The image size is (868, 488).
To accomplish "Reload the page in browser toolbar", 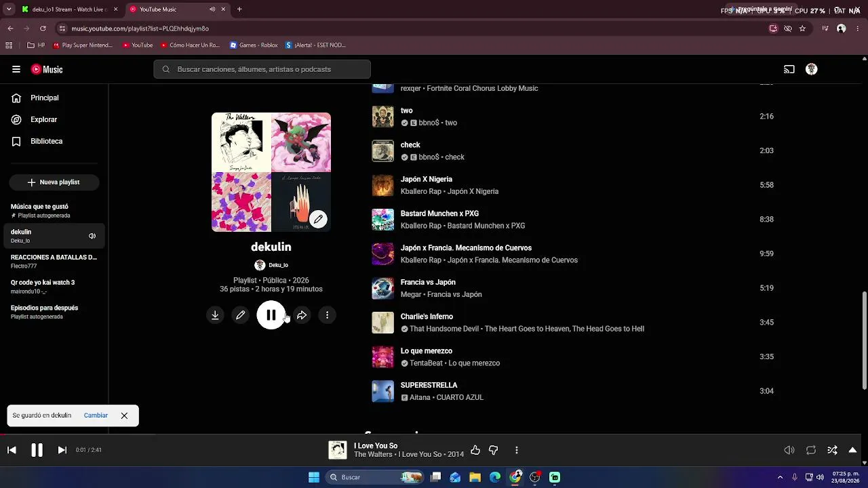I will point(43,28).
